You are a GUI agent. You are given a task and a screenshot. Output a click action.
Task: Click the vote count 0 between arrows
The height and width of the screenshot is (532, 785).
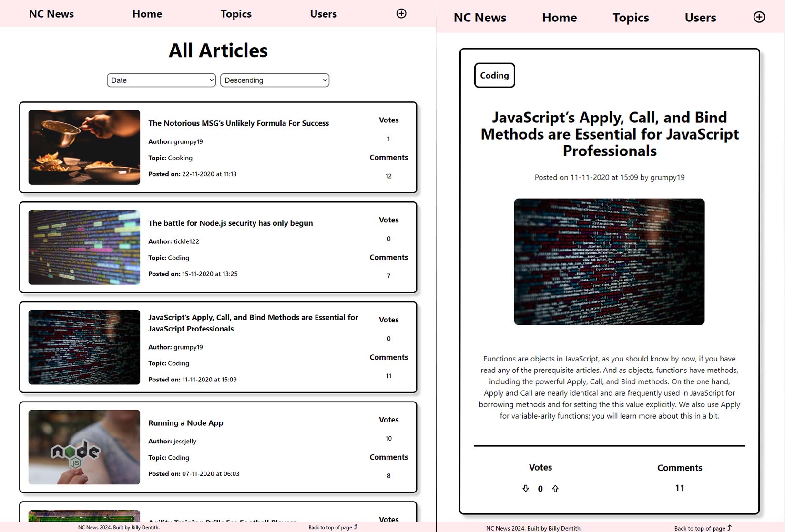tap(540, 489)
